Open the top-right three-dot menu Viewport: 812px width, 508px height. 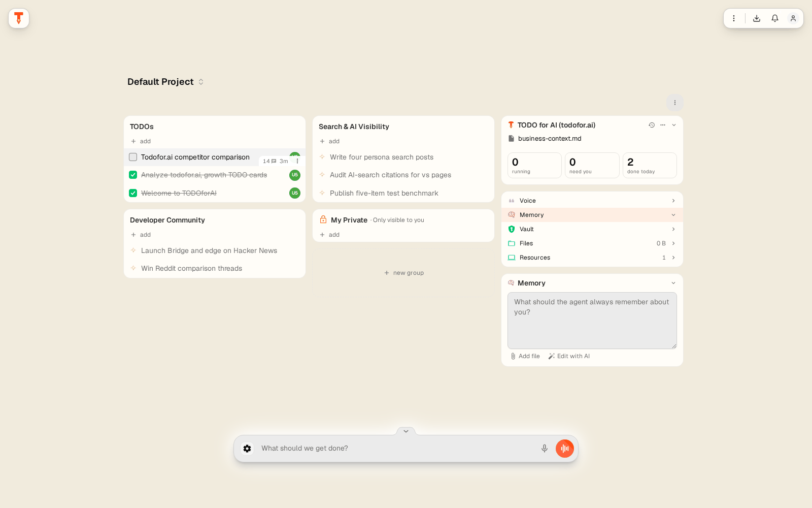[x=734, y=18]
